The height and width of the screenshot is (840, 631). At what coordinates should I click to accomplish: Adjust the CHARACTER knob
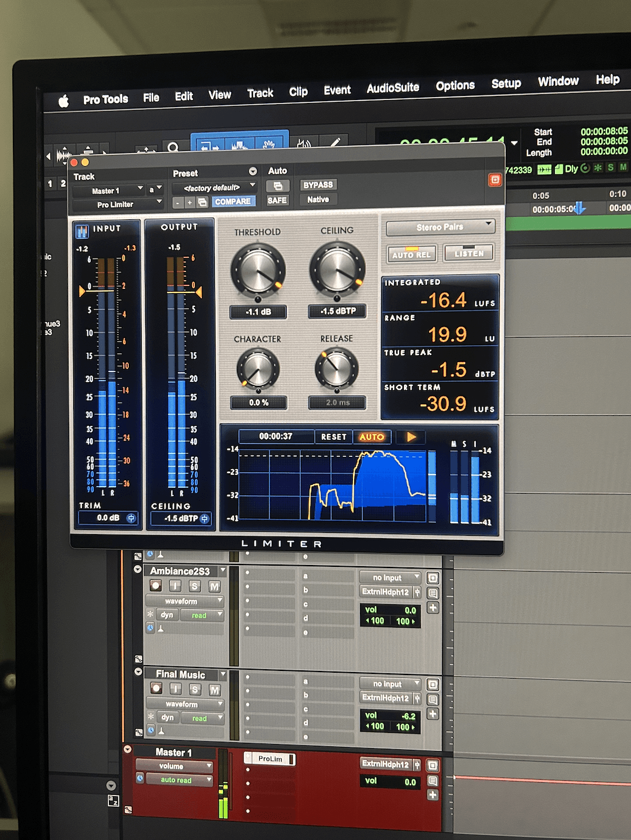tap(258, 370)
